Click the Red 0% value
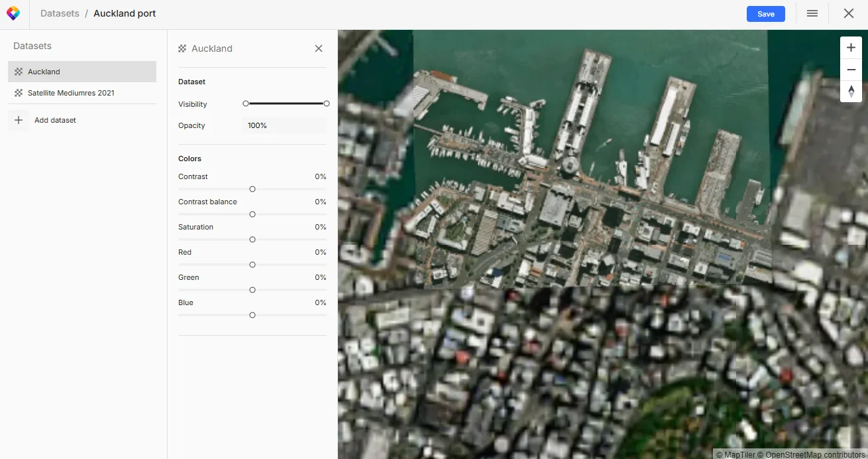The width and height of the screenshot is (868, 459). [321, 252]
